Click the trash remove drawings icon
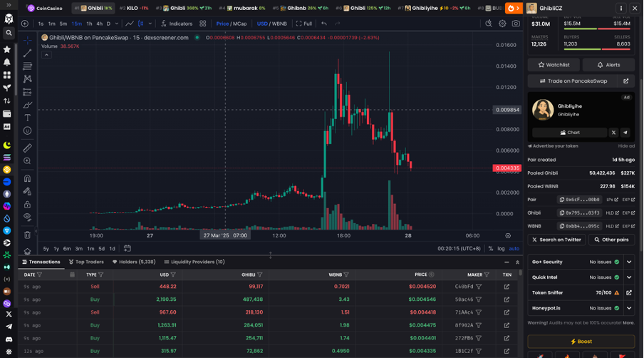644x358 pixels. (x=27, y=235)
